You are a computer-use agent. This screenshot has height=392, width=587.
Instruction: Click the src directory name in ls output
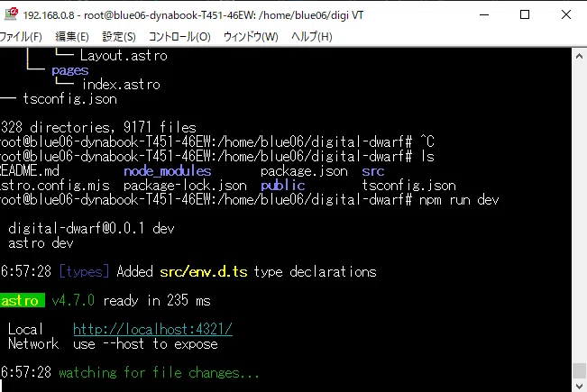pyautogui.click(x=373, y=171)
